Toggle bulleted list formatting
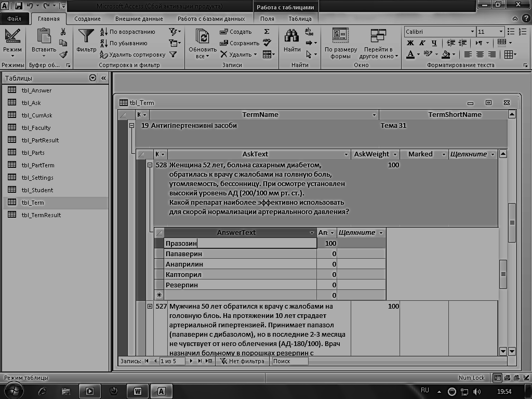The height and width of the screenshot is (399, 532). 511,32
